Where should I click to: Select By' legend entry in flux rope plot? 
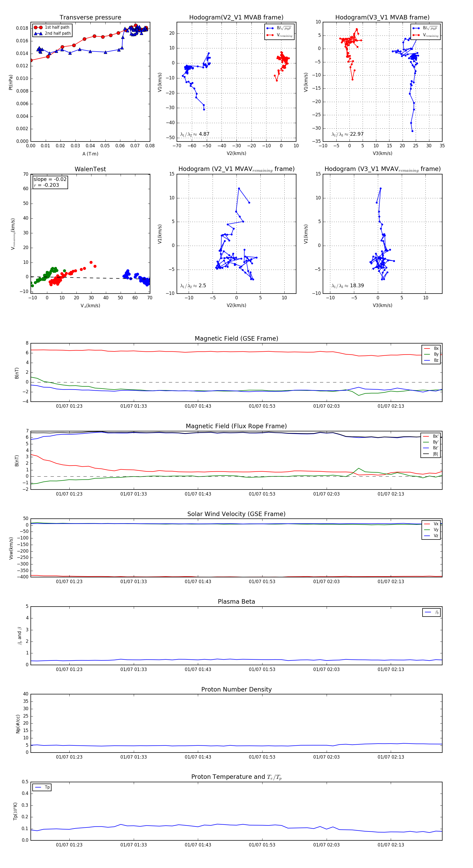pyautogui.click(x=431, y=442)
